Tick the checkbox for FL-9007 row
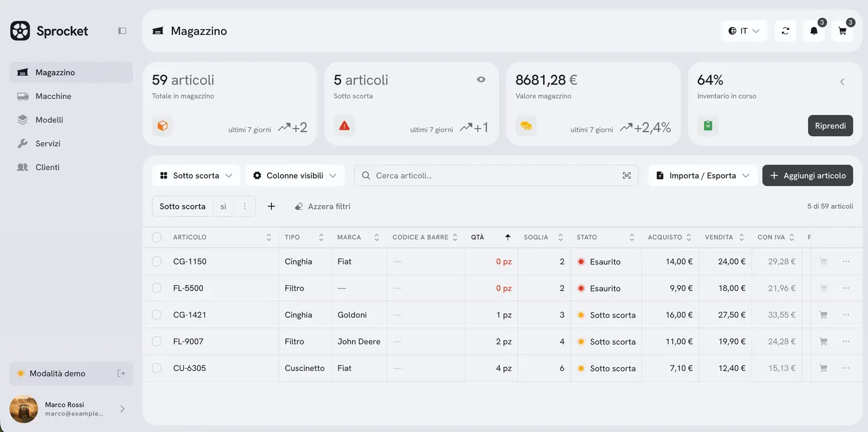This screenshot has height=432, width=868. tap(157, 341)
